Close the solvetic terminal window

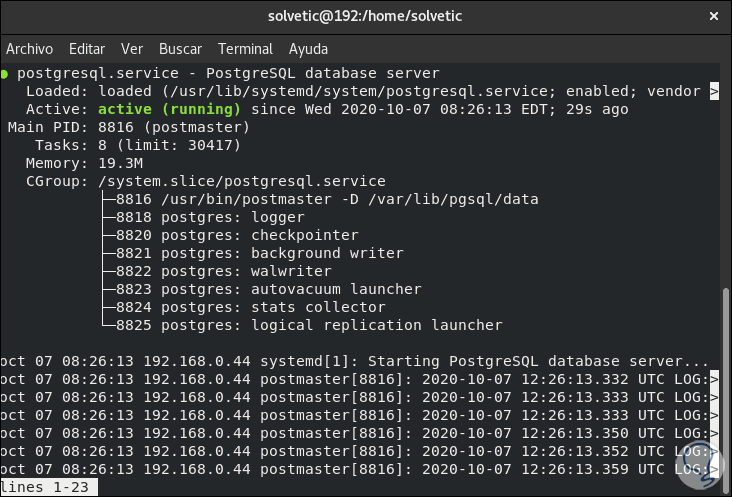pos(712,16)
